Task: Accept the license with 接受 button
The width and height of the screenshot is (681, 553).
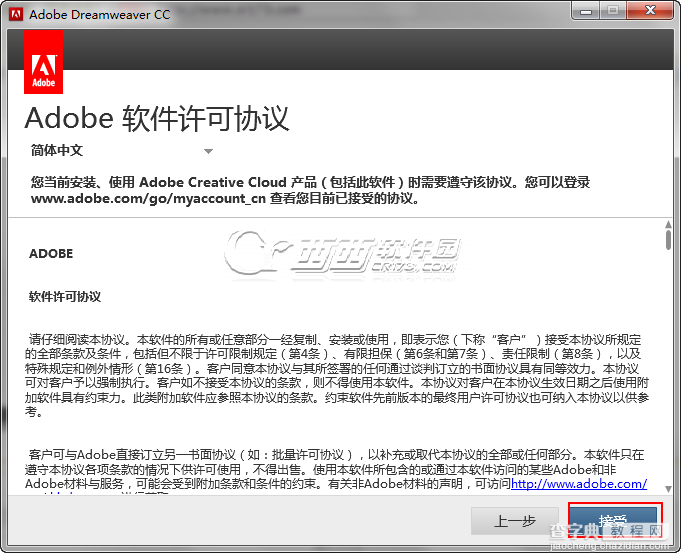Action: [615, 520]
